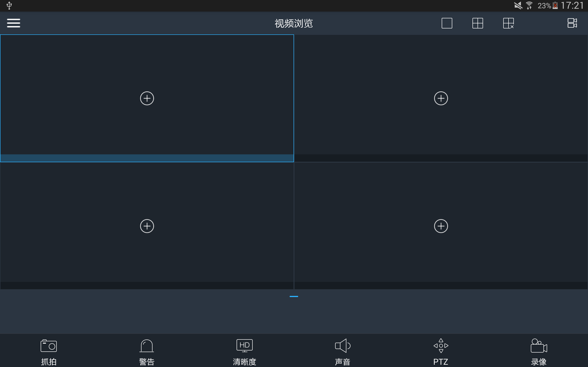Tap the muted sound status icon
Screen dimensions: 588x367
518,5
